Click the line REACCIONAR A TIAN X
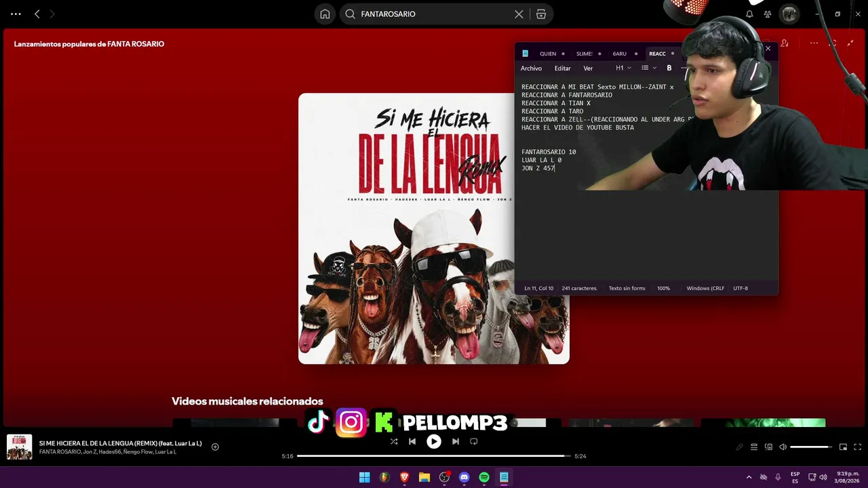868x488 pixels. click(556, 103)
